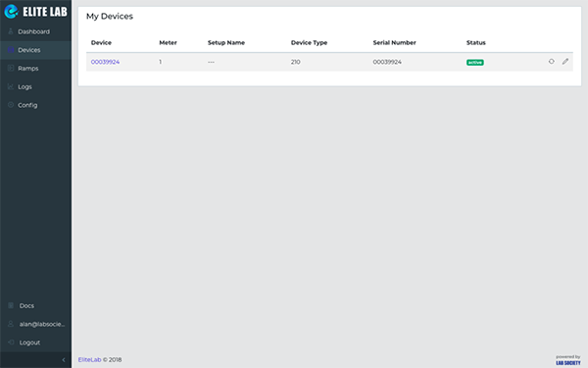
Task: Click the Device Type column header
Action: point(309,43)
